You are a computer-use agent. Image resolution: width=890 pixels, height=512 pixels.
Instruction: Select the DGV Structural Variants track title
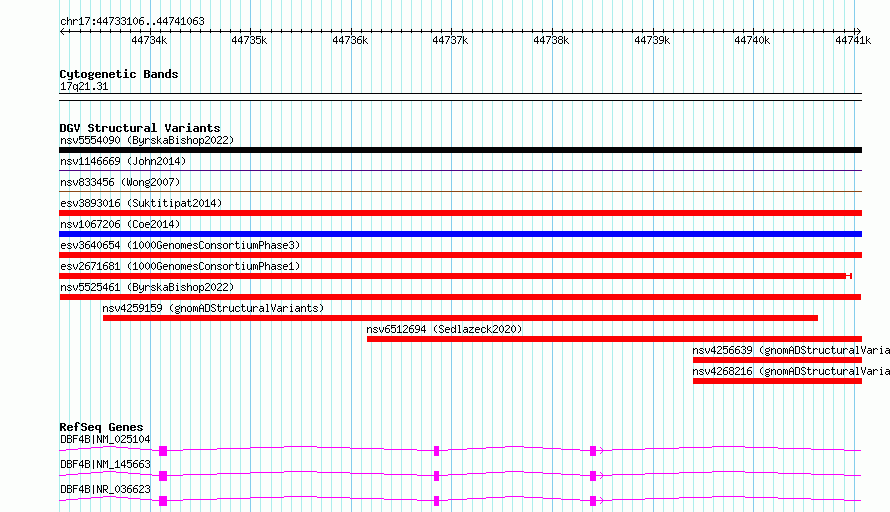click(x=140, y=128)
